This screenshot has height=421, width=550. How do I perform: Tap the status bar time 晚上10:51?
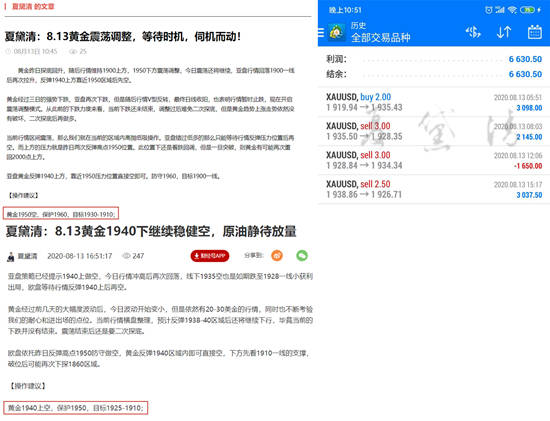[x=345, y=10]
